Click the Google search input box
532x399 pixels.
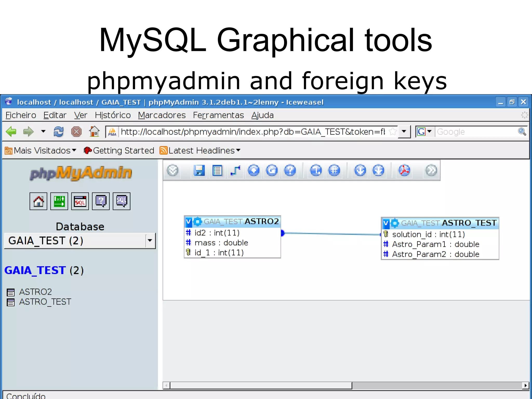tap(476, 132)
